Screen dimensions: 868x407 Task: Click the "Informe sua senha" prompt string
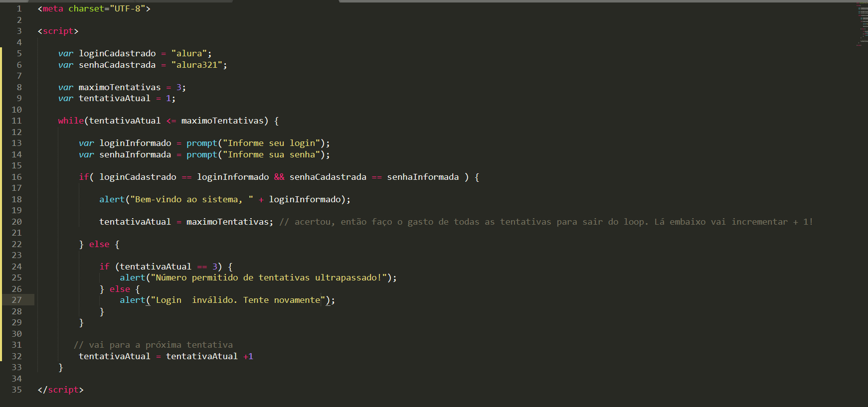point(271,154)
